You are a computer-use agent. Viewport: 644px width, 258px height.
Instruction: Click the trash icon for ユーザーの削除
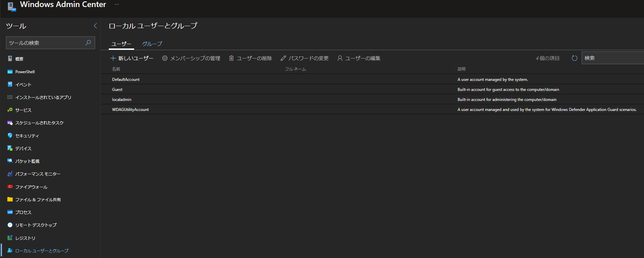click(x=231, y=58)
